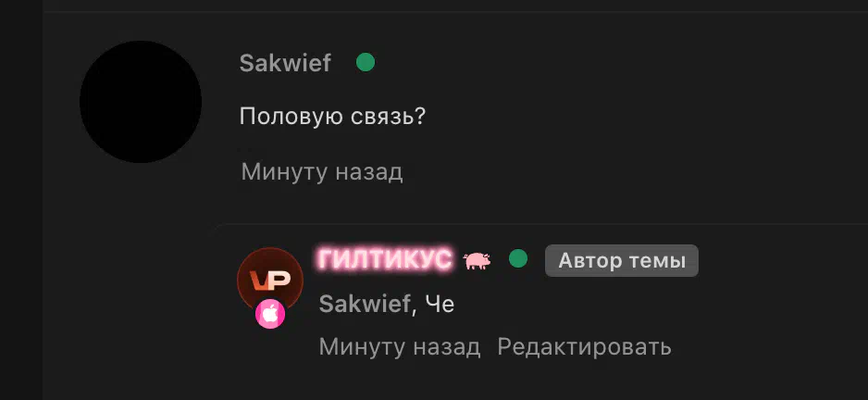Screen dimensions: 868x400
Task: Click the Sakwief username above the comment
Action: (285, 63)
